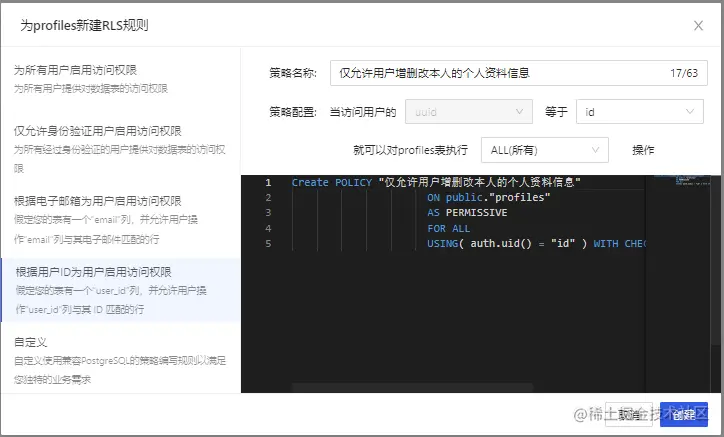Click code line 'FOR ALL'
724x437 pixels.
pos(448,228)
